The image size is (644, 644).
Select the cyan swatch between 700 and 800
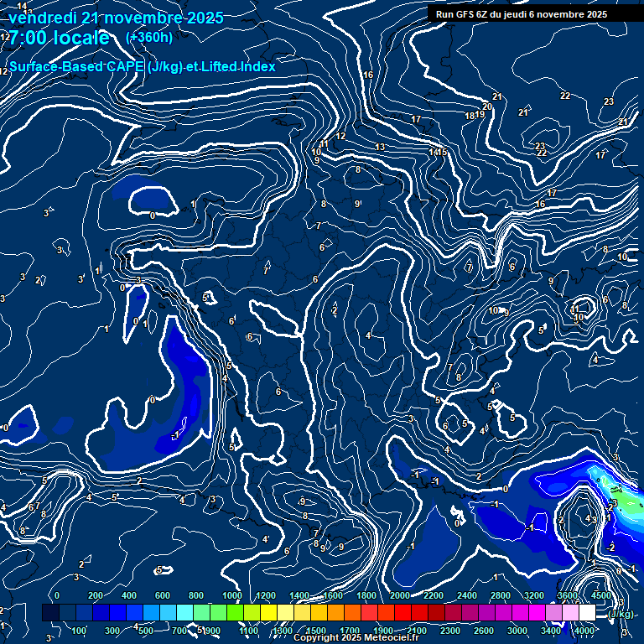pyautogui.click(x=184, y=613)
